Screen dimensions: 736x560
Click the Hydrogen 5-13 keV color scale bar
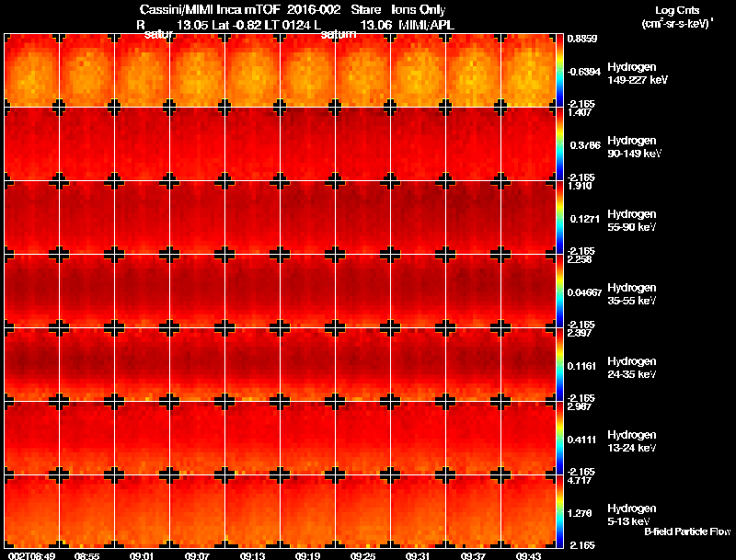559,512
